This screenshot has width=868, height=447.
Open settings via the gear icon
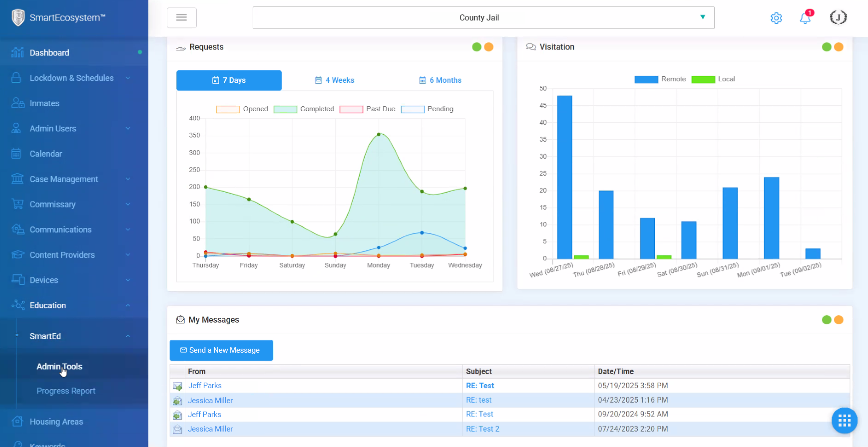coord(776,18)
